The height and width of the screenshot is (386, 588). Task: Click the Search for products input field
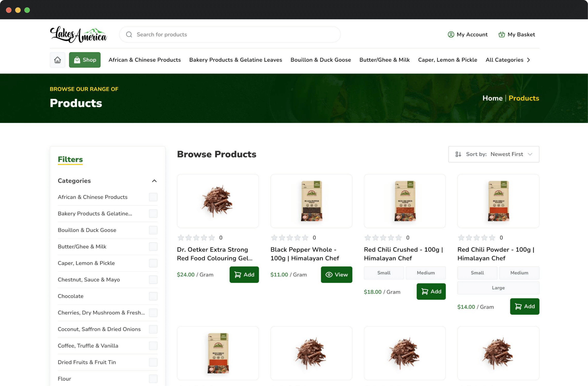click(x=235, y=34)
